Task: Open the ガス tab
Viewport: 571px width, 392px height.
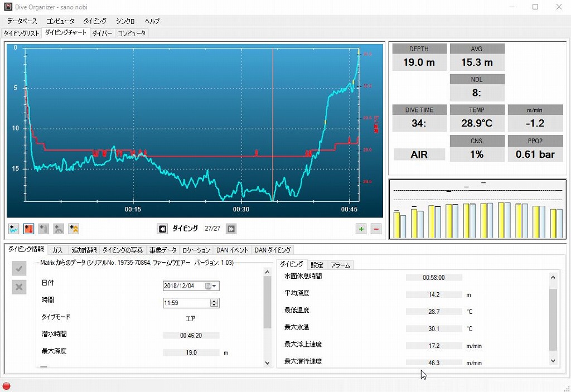Action: click(57, 250)
